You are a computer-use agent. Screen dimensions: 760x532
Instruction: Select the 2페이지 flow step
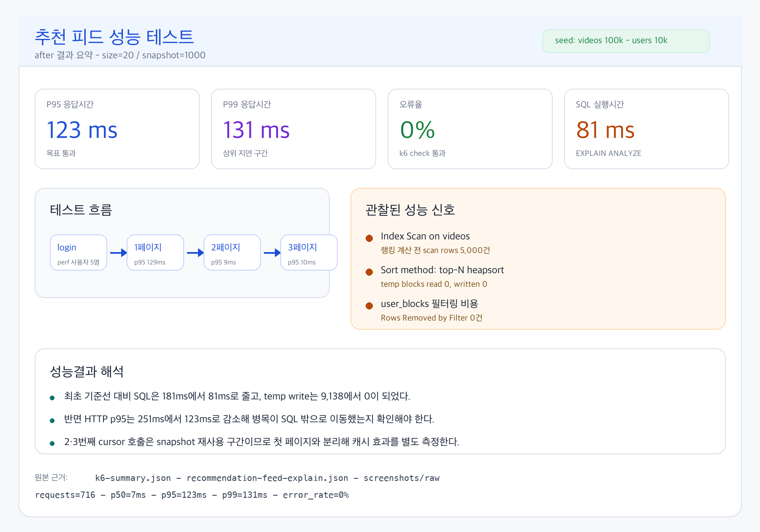click(x=232, y=252)
